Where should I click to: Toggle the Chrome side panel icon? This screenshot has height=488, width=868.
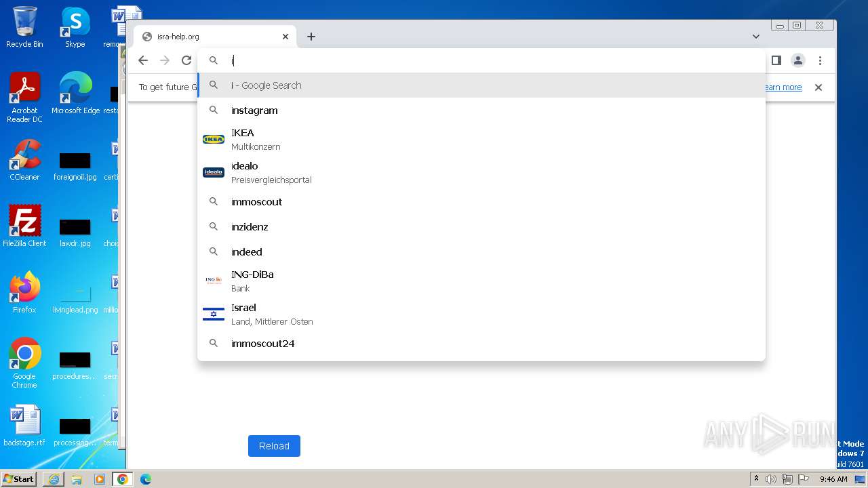click(x=776, y=60)
